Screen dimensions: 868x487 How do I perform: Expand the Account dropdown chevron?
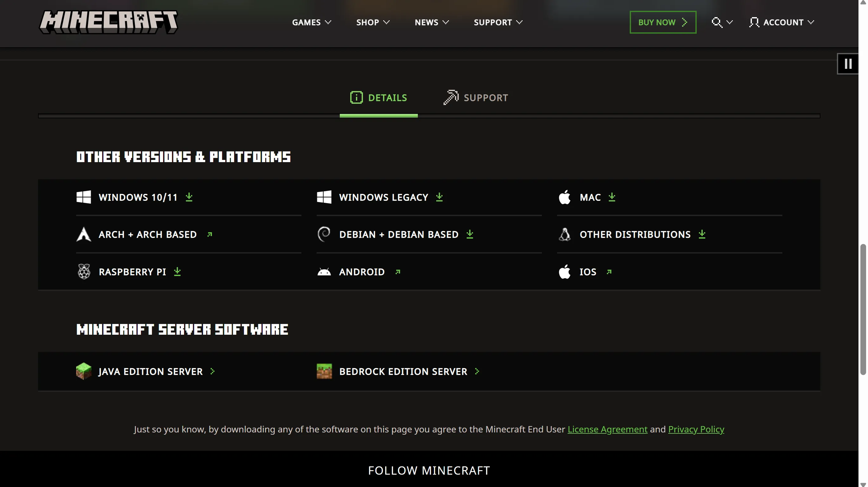tap(811, 22)
